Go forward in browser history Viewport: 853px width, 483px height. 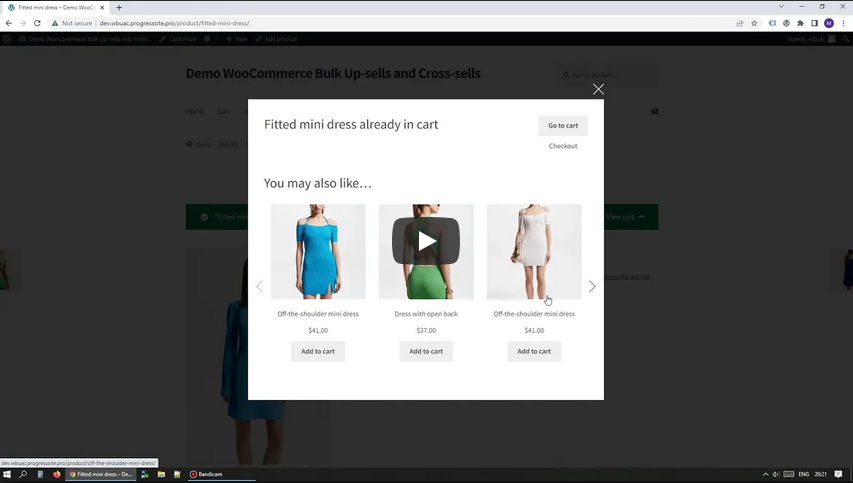point(23,23)
